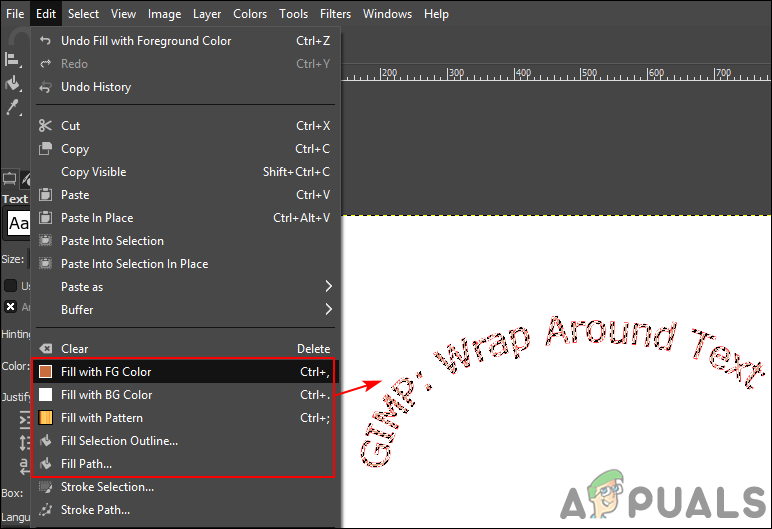Click the white background color swatch icon
Viewport: 772px width, 529px height.
pyautogui.click(x=45, y=395)
